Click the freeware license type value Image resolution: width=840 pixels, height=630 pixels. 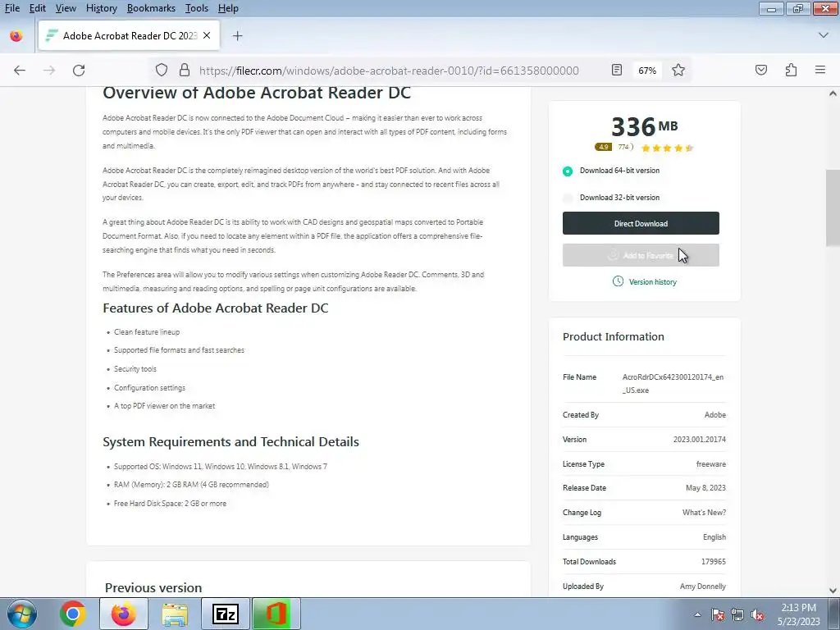[711, 464]
